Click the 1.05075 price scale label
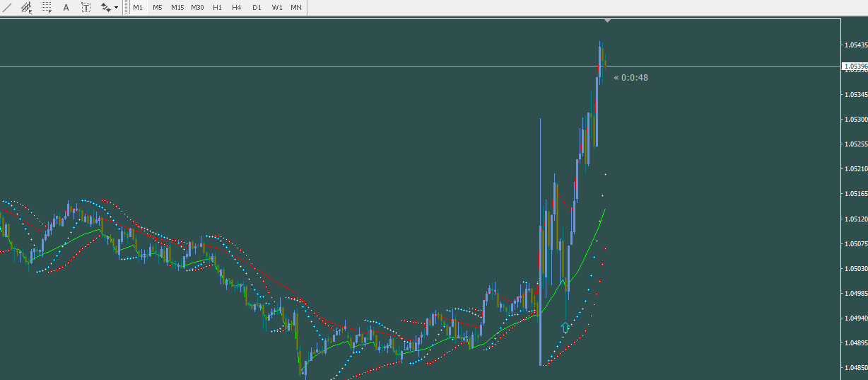This screenshot has height=380, width=868. 855,244
